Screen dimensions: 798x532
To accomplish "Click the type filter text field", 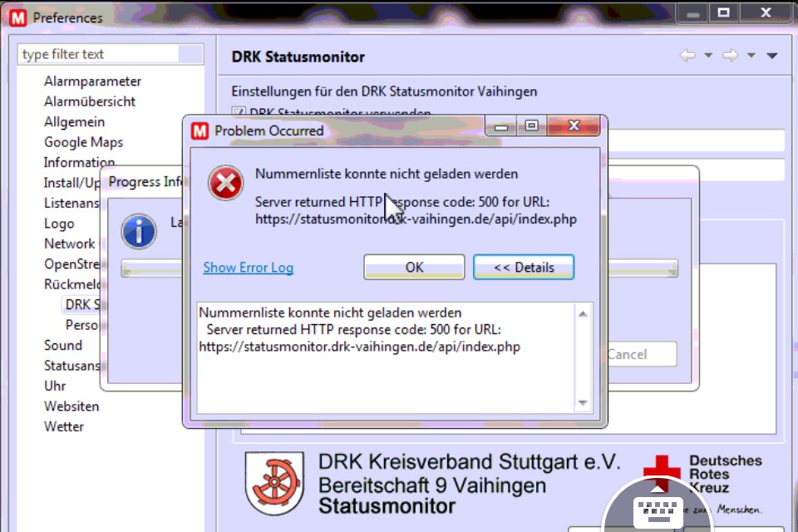I will 98,54.
